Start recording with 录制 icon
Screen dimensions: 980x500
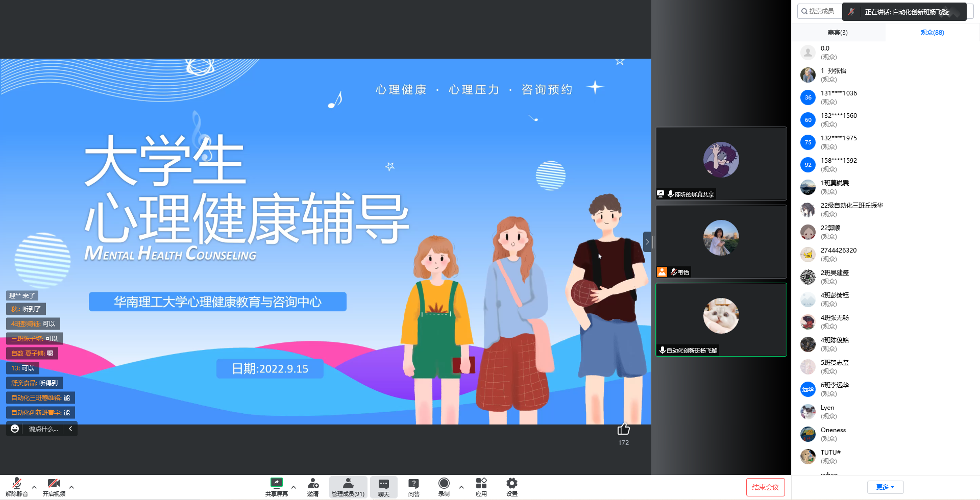pos(444,487)
